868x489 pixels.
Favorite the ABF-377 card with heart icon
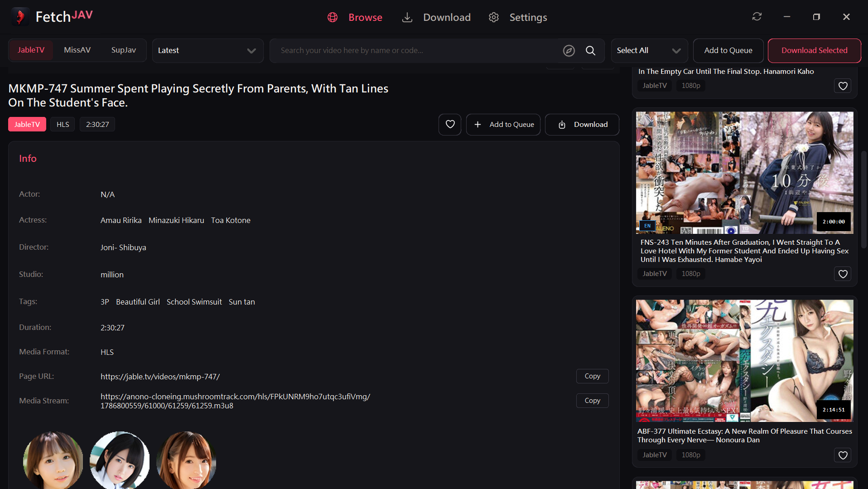coord(843,455)
